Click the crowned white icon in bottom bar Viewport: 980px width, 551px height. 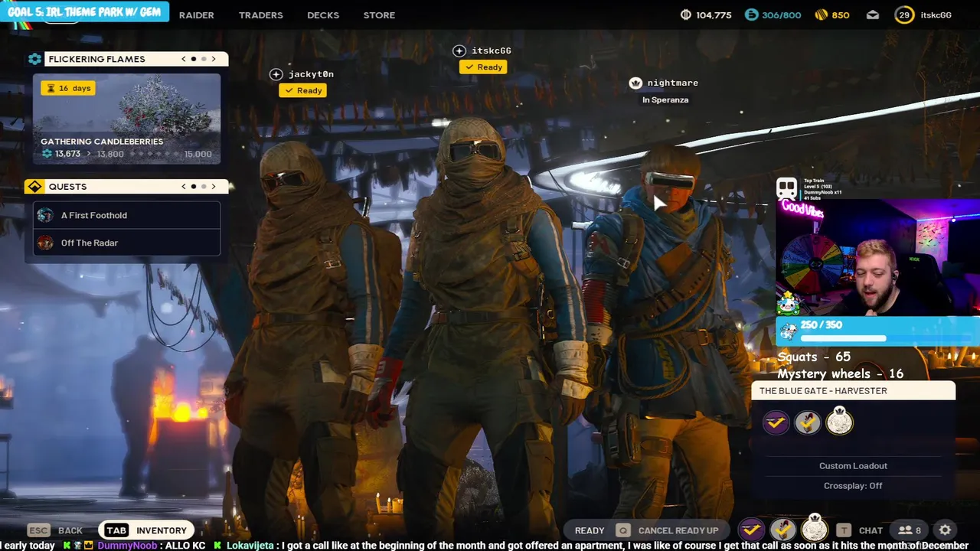(x=815, y=528)
